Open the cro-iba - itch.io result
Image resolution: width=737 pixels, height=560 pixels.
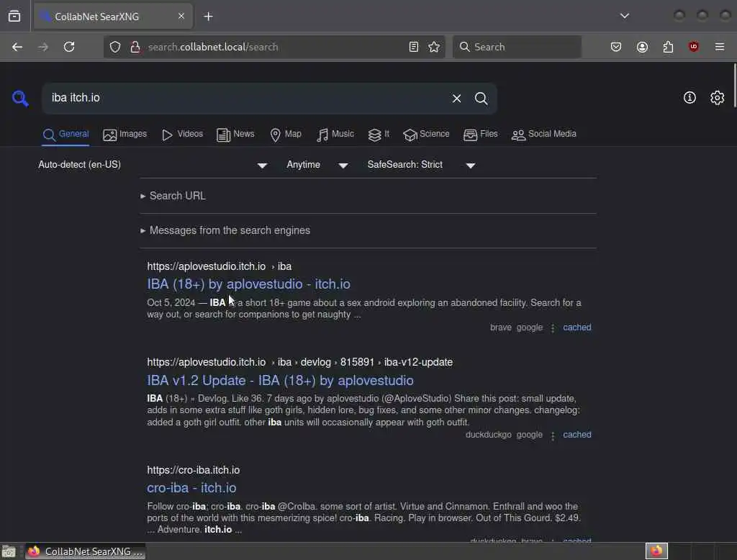tap(191, 487)
